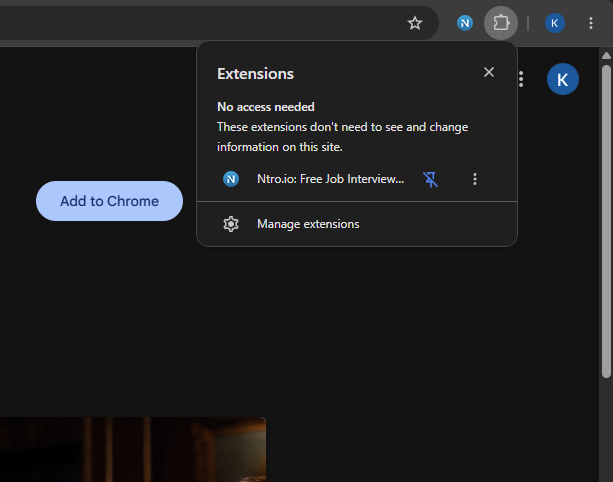This screenshot has width=613, height=482.
Task: Open more options for Ntro.io extension
Action: coord(475,179)
